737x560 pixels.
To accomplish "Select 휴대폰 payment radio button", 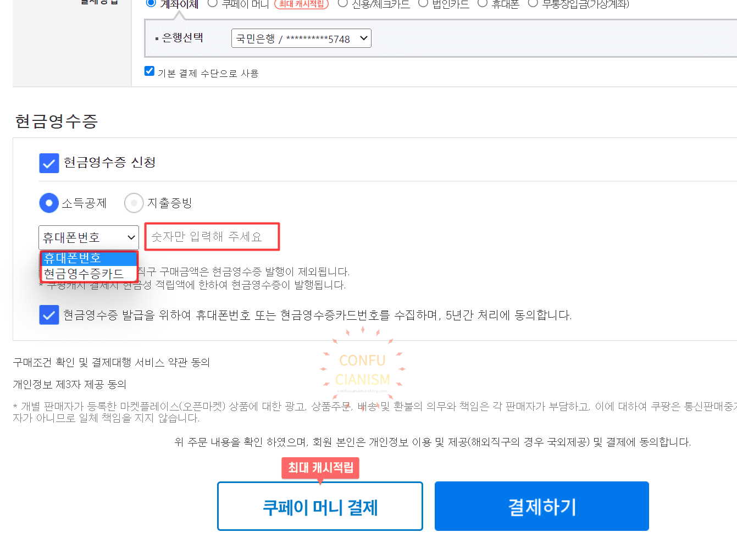I will tap(483, 3).
